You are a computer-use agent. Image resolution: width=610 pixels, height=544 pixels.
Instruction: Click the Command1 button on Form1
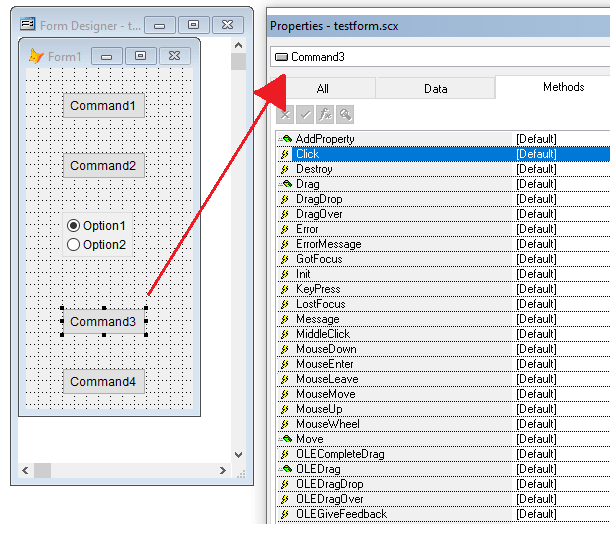103,105
